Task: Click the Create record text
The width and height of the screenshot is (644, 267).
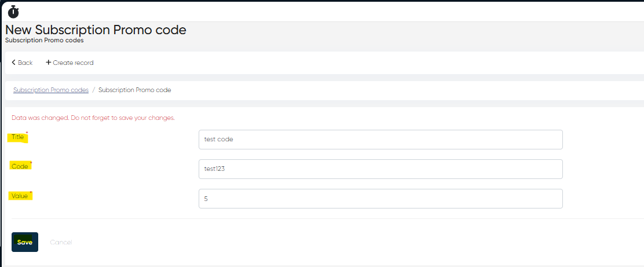Action: pos(73,63)
